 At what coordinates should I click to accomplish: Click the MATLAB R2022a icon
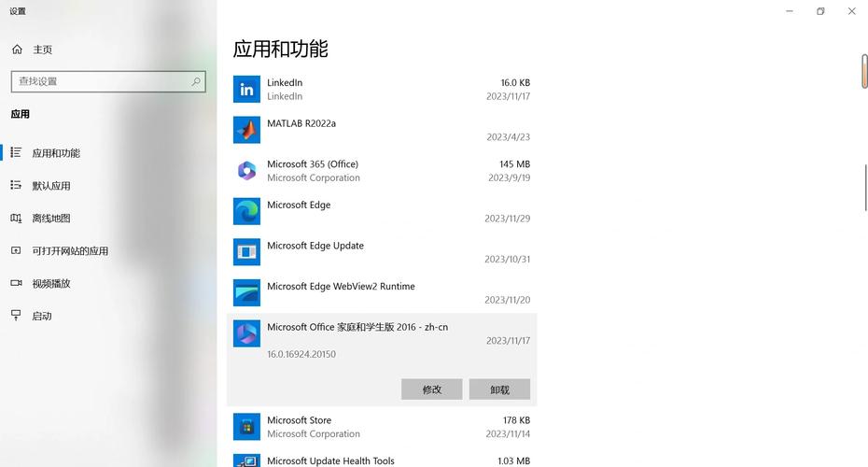(246, 130)
